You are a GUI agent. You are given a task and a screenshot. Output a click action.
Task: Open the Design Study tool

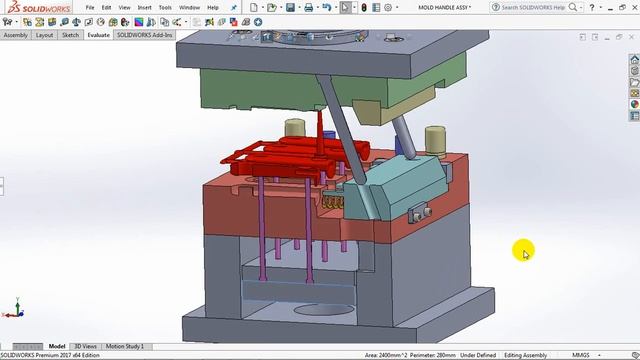click(x=7, y=22)
